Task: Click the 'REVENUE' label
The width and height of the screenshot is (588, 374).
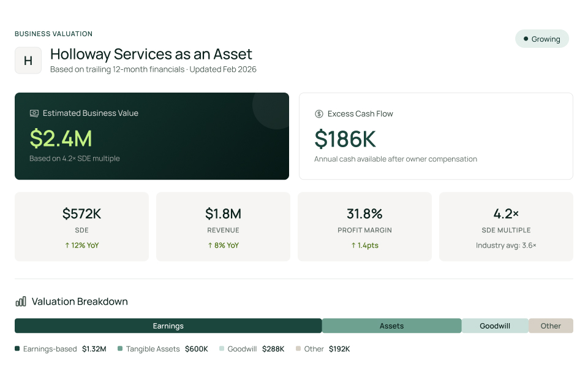Action: 223,230
